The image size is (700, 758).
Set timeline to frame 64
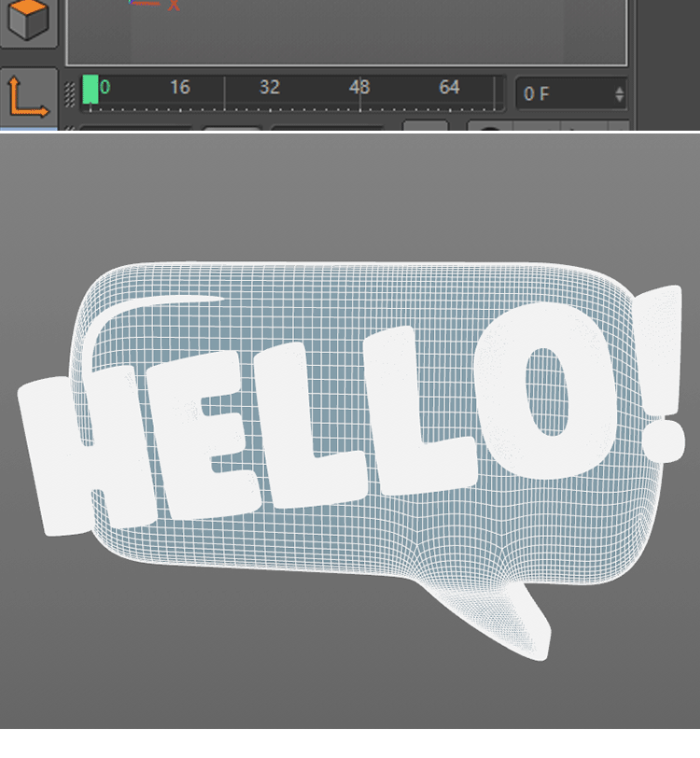(449, 88)
